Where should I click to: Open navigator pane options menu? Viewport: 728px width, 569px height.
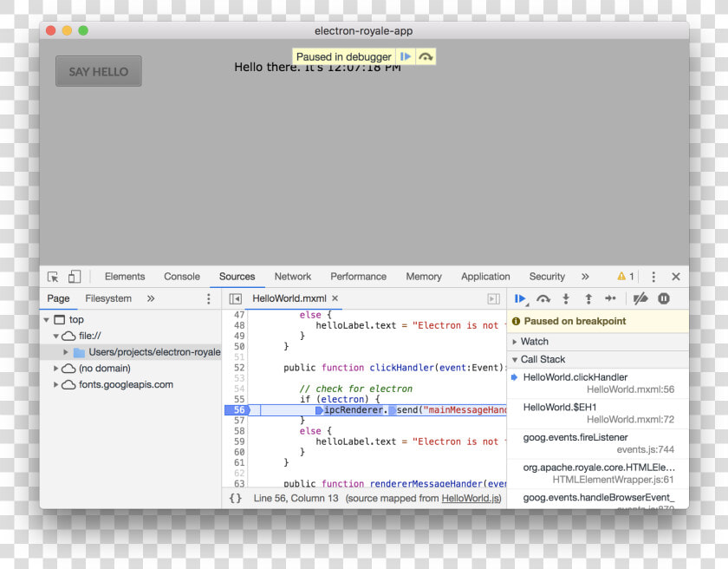(x=209, y=298)
